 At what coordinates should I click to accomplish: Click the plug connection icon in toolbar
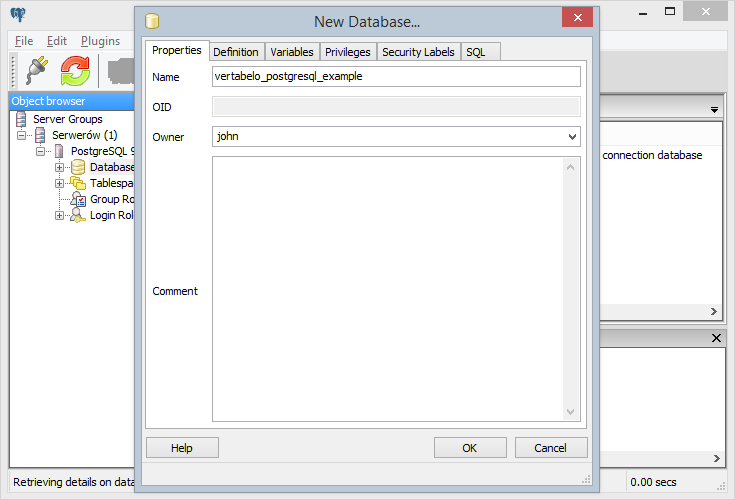[36, 70]
